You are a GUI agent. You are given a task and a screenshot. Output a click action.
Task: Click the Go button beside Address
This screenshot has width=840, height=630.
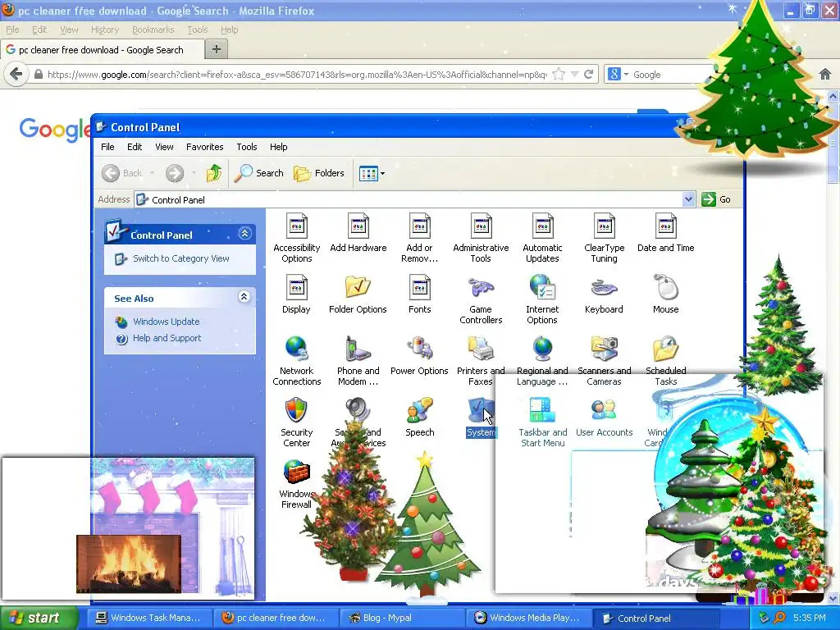[716, 199]
